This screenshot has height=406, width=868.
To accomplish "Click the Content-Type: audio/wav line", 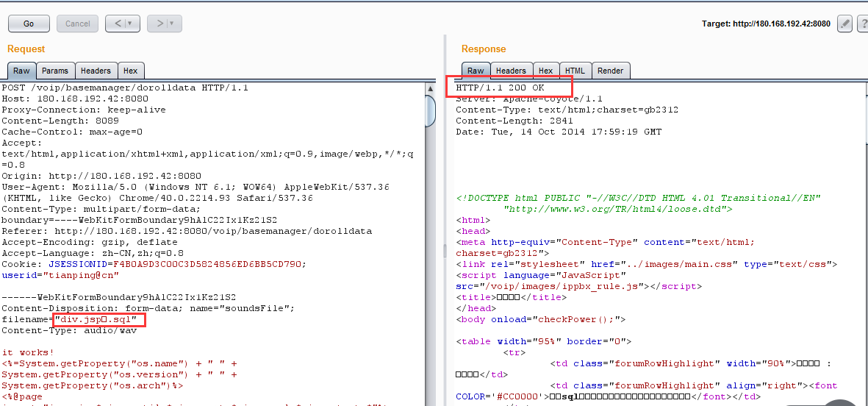I will point(69,331).
